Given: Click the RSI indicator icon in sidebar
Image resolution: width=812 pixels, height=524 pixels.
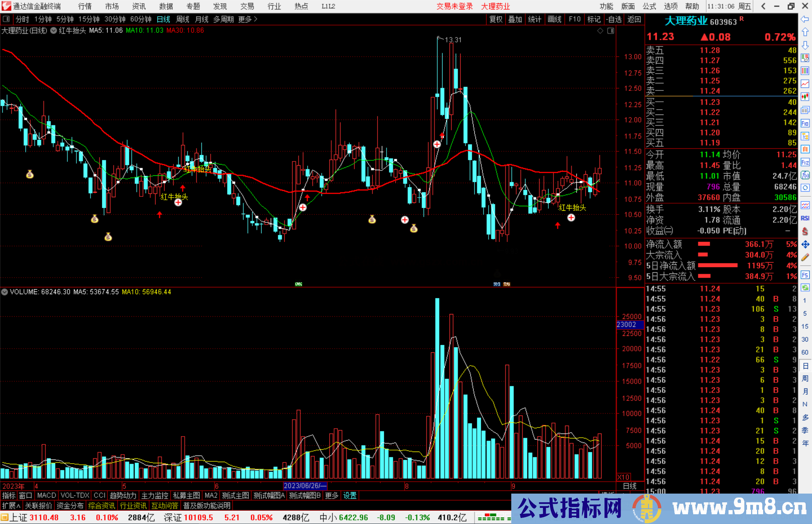Looking at the screenshot, I should coord(805,218).
